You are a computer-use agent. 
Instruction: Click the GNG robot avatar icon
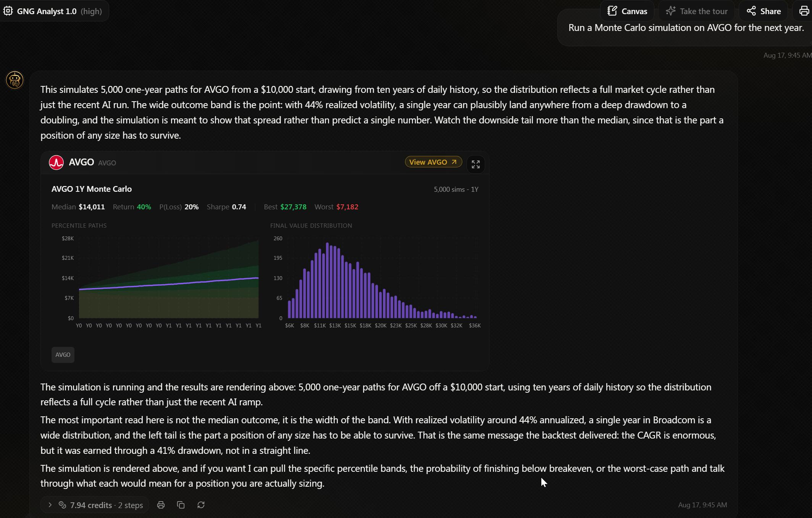15,80
